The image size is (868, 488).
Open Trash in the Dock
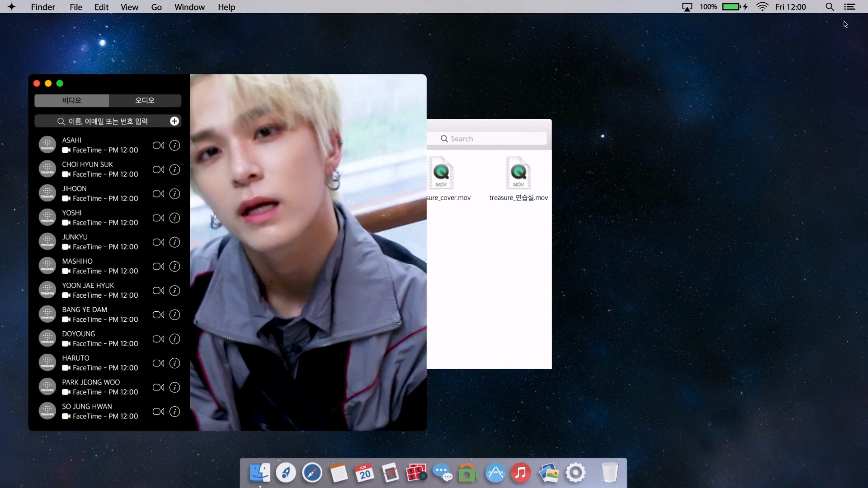coord(610,473)
